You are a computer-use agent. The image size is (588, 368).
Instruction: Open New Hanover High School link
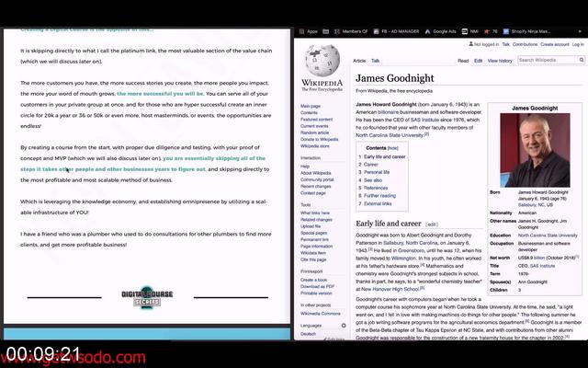pyautogui.click(x=390, y=289)
